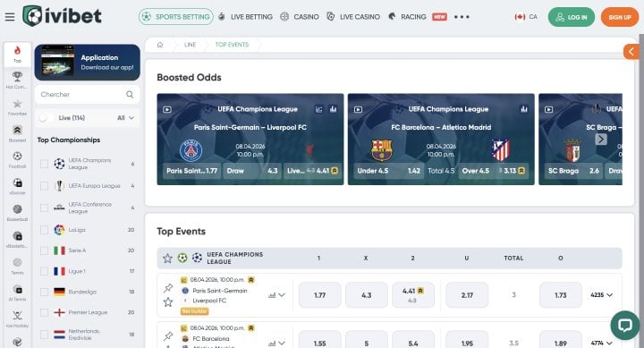Toggle the Live (114) switch

[47, 118]
